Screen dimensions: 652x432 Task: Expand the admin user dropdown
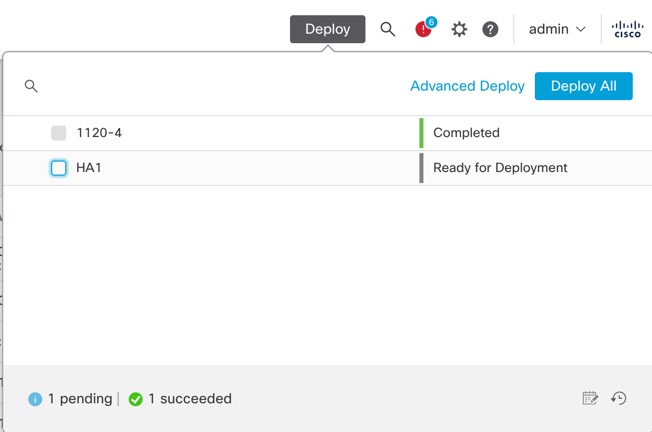click(x=557, y=29)
